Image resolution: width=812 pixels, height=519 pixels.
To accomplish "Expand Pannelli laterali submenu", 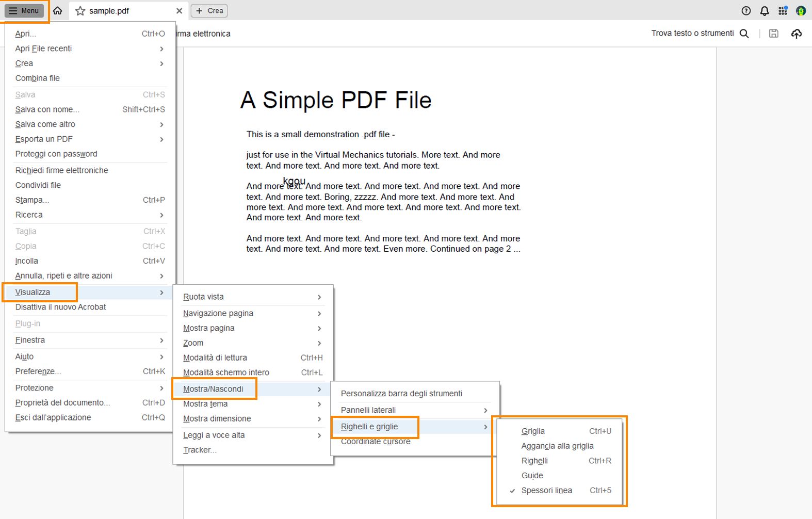I will pos(415,410).
